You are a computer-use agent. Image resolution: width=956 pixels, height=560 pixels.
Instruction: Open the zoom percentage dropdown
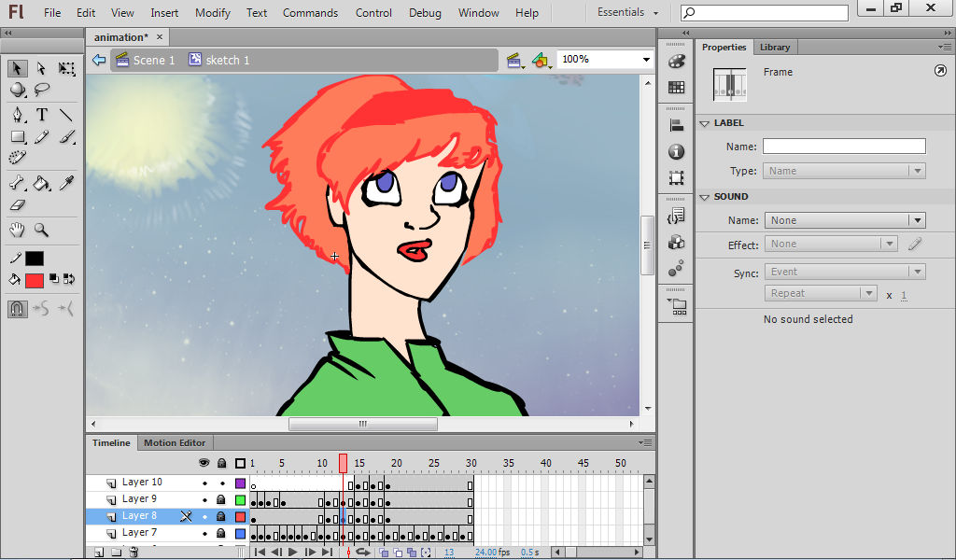pos(646,60)
